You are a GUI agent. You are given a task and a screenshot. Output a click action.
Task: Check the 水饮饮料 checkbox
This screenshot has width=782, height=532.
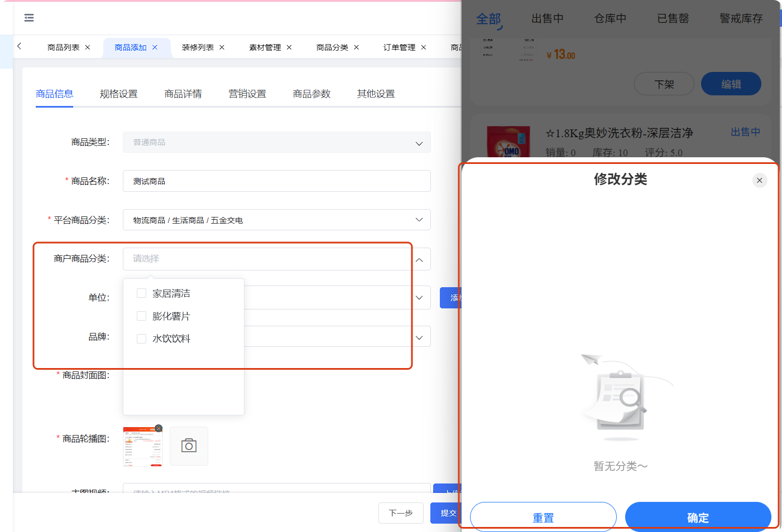(x=142, y=338)
